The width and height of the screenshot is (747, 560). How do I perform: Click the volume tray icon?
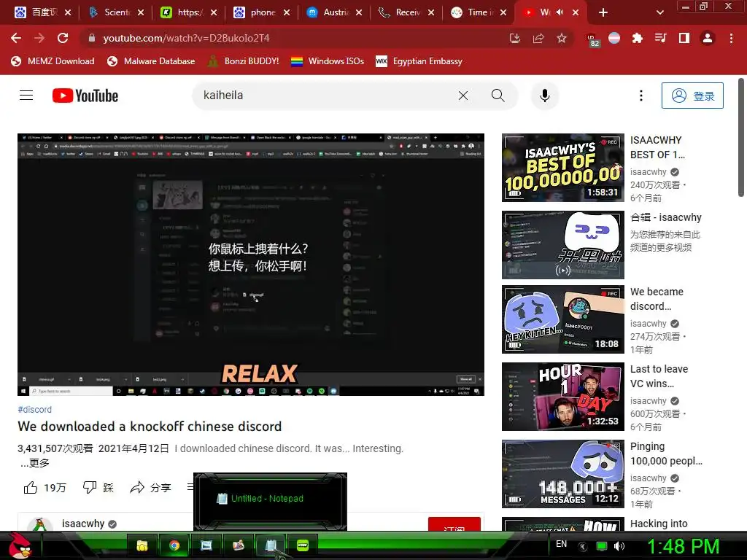619,546
